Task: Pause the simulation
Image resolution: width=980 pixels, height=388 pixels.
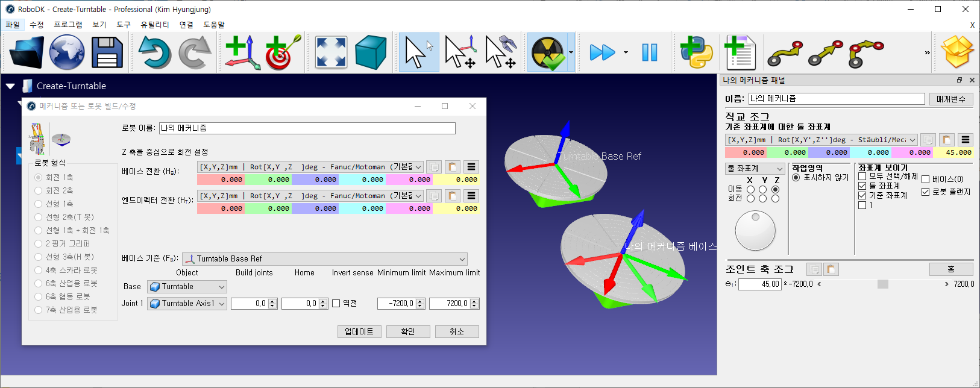Action: click(x=650, y=52)
